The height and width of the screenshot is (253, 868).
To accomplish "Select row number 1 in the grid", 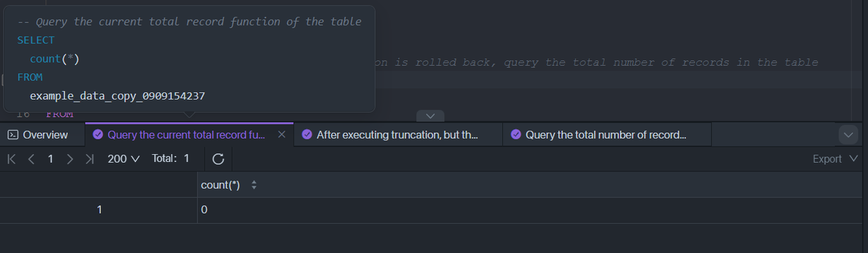I will [x=99, y=210].
